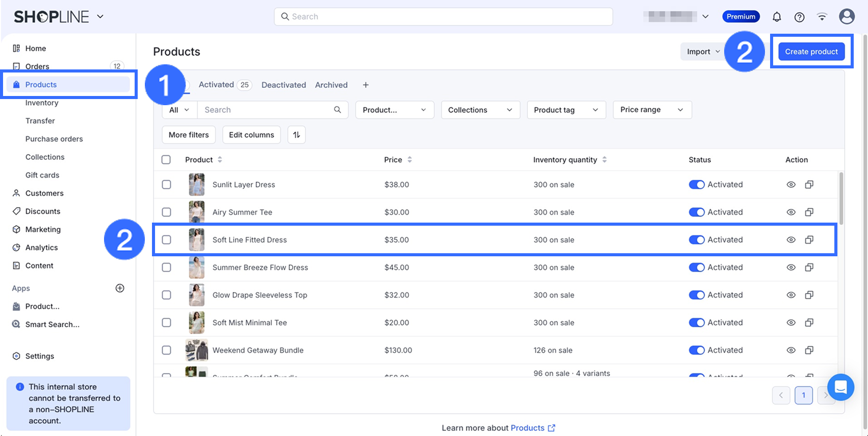Preview Sunlit Layer Dress with eye icon
The height and width of the screenshot is (436, 868).
pyautogui.click(x=791, y=185)
